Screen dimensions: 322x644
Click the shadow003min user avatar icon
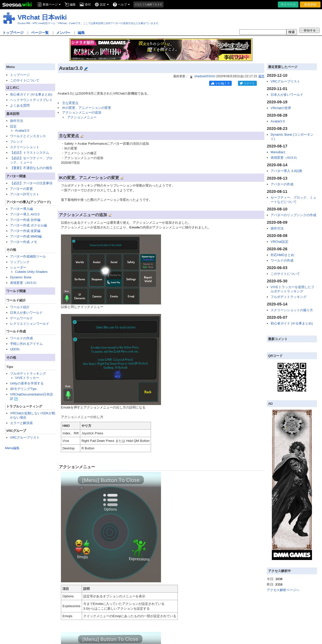pos(191,76)
